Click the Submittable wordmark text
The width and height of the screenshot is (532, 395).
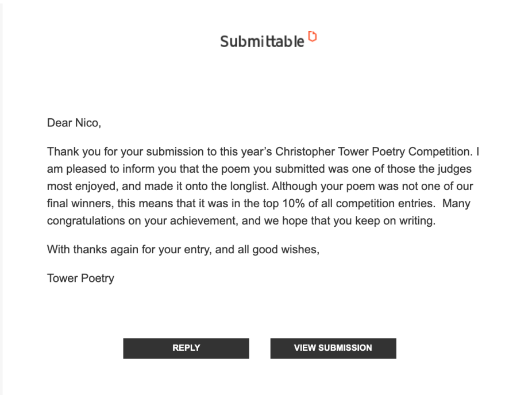click(x=263, y=42)
